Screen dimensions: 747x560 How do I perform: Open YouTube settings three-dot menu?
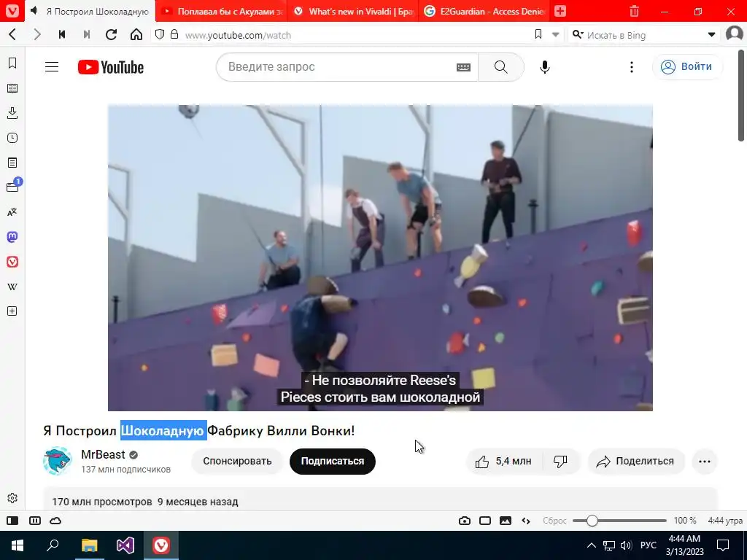point(632,66)
